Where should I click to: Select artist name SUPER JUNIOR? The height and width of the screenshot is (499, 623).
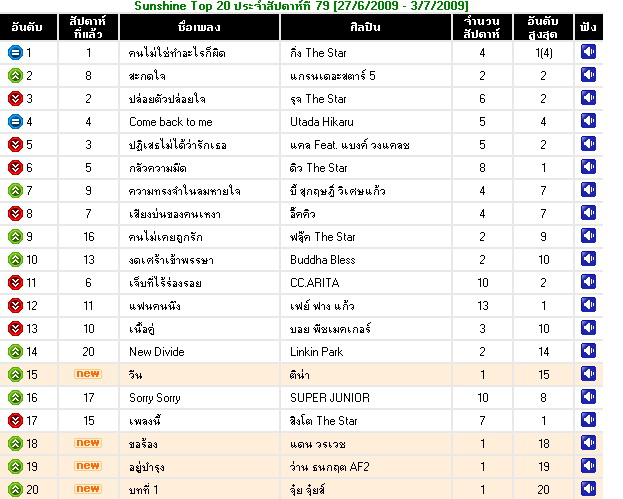point(330,398)
